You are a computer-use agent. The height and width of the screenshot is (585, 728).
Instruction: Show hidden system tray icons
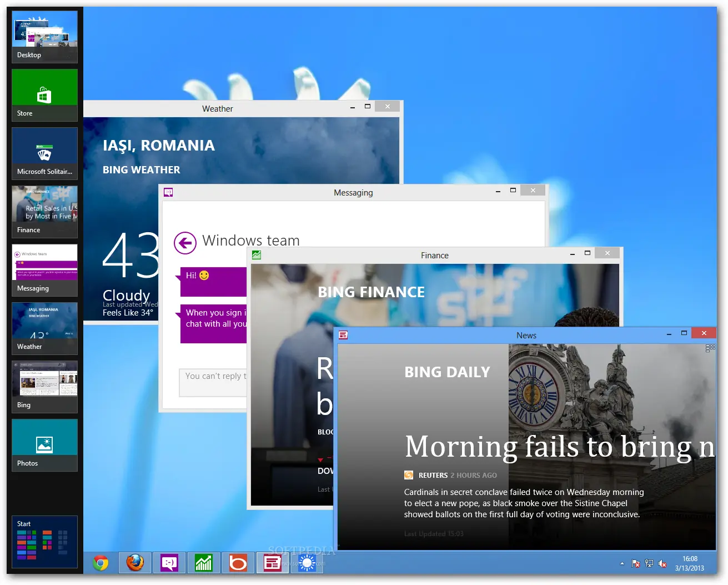pyautogui.click(x=622, y=563)
